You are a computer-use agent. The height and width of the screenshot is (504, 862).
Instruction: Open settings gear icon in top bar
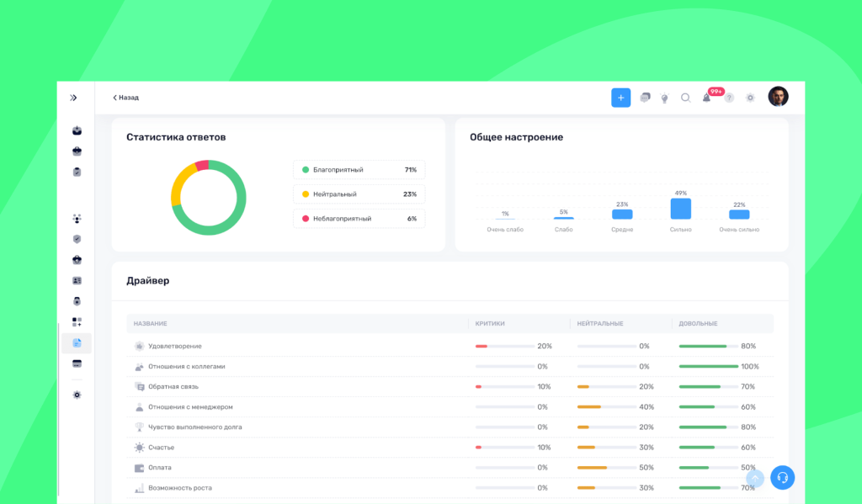click(x=750, y=98)
